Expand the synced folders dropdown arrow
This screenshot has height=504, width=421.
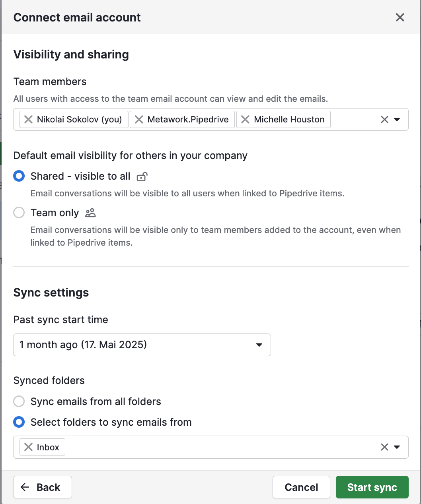coord(397,447)
